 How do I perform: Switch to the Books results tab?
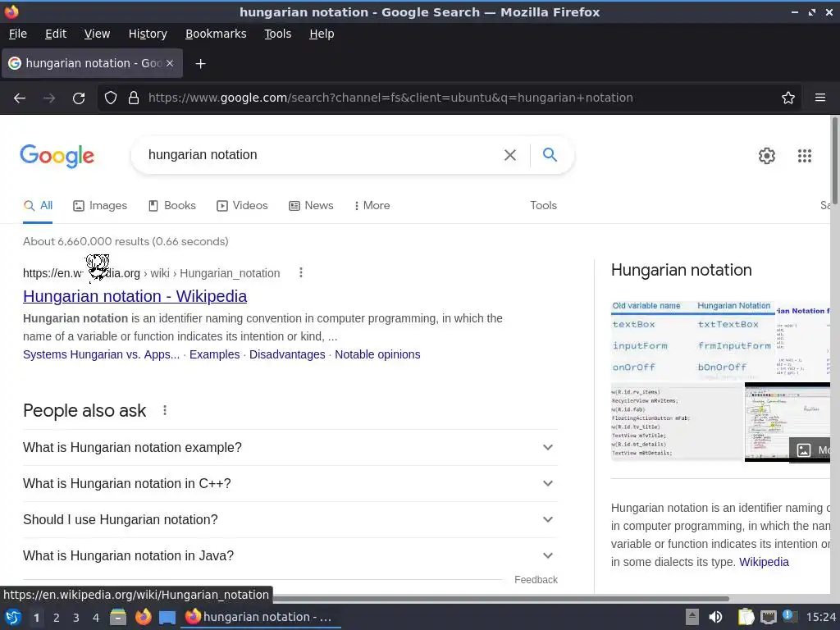[x=172, y=206]
